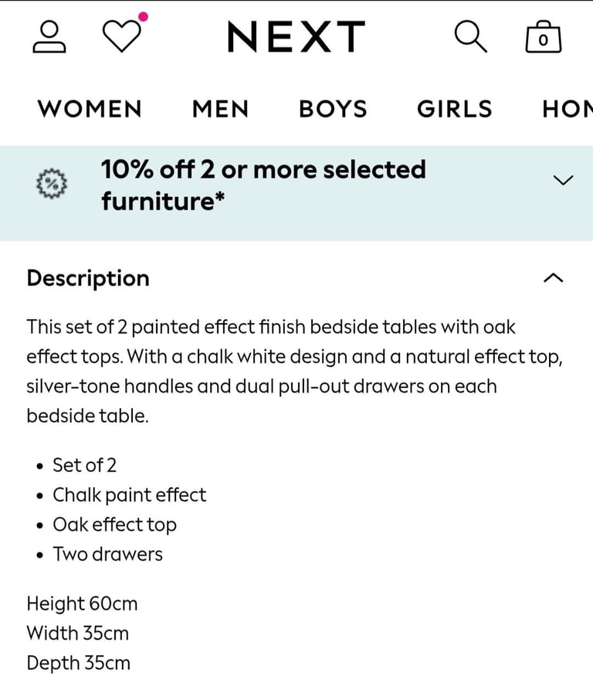Click the NEXT logo

tap(296, 35)
